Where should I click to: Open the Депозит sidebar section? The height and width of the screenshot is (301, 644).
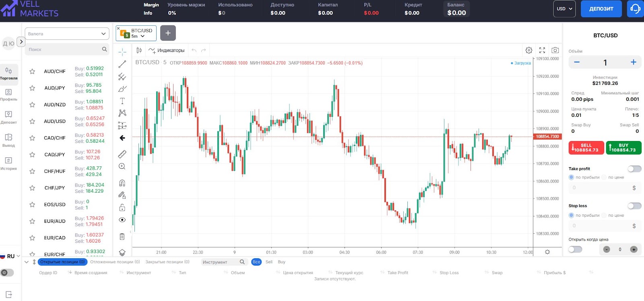pyautogui.click(x=9, y=118)
